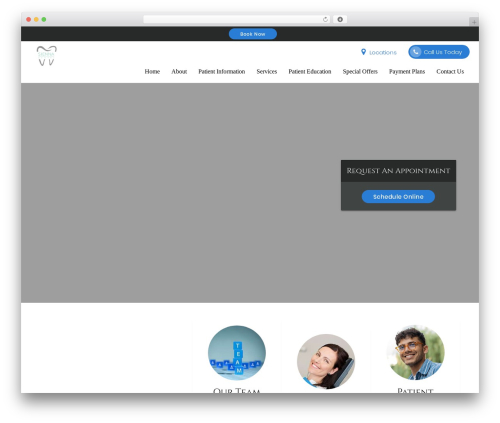The image size is (500, 423).
Task: Click the browser reload icon
Action: [x=325, y=19]
